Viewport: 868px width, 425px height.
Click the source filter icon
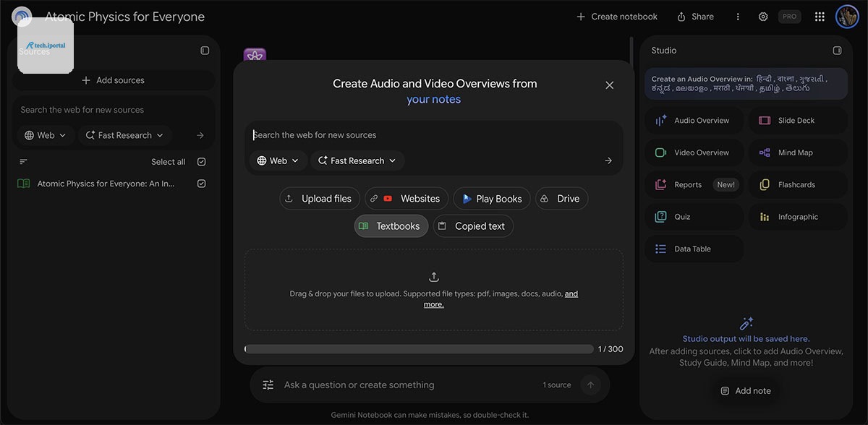coord(23,162)
